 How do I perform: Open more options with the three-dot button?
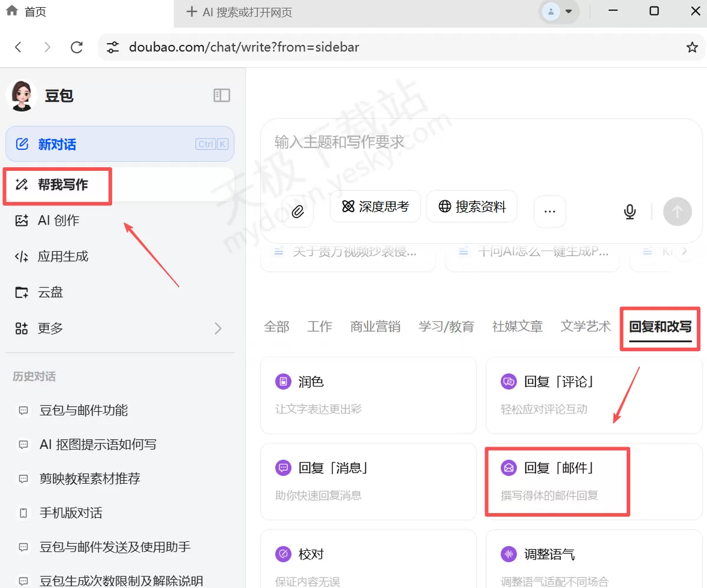(x=550, y=212)
